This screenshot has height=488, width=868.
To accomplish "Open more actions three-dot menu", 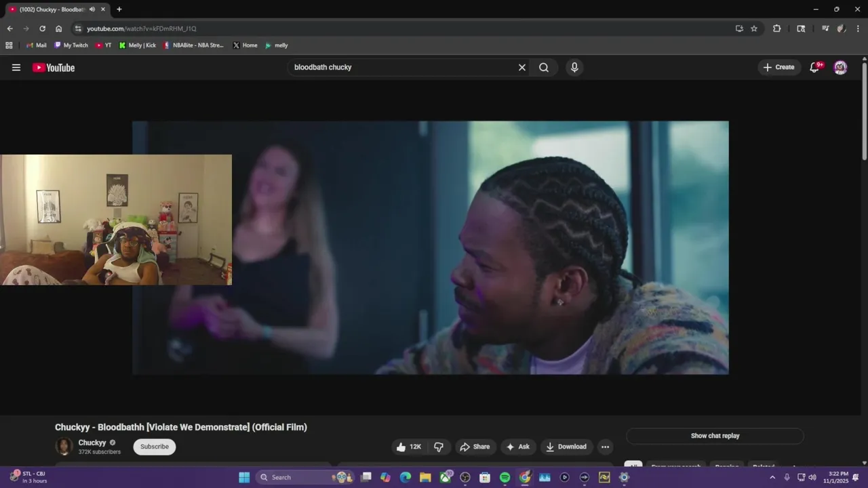I will click(605, 447).
